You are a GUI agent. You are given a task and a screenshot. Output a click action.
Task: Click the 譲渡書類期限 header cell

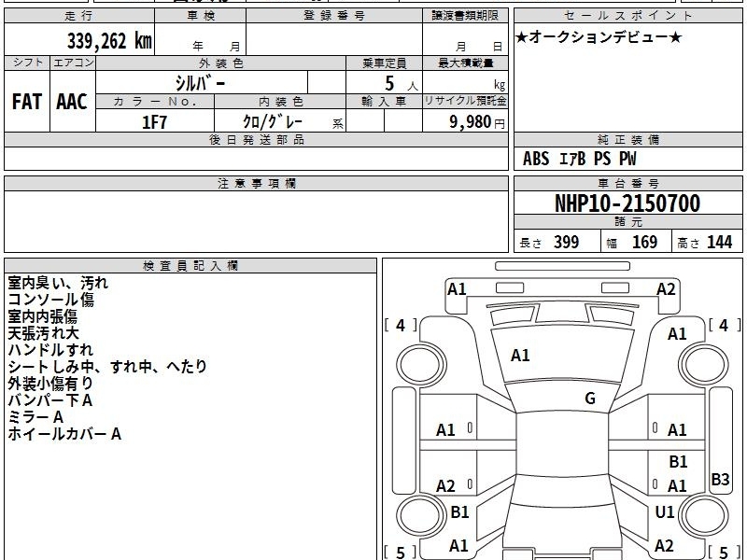pos(465,16)
